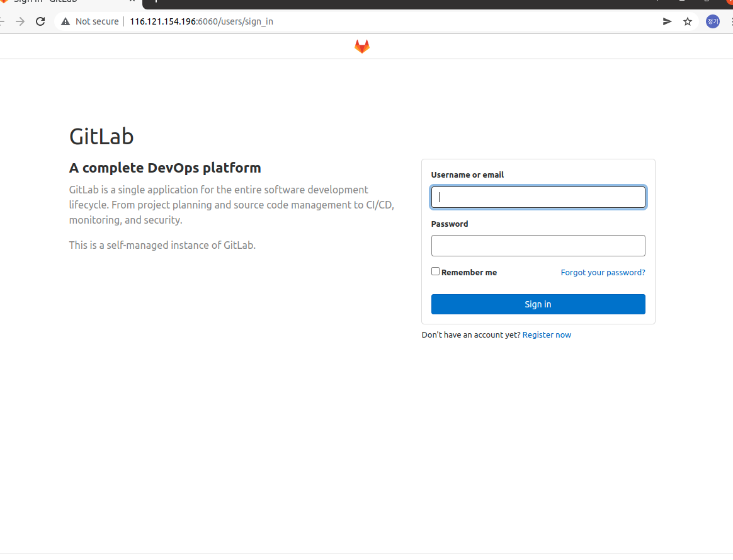Click the send/share page icon
733x560 pixels.
pos(667,21)
